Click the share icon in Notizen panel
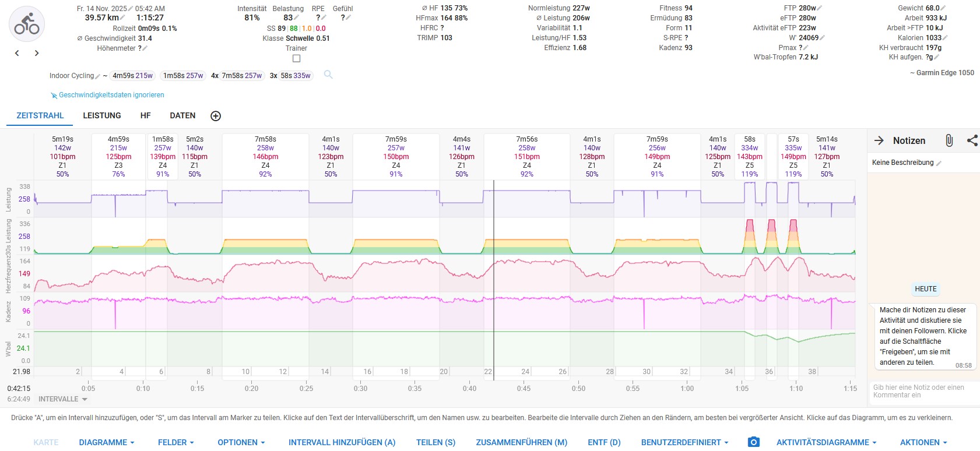980x451 pixels. click(972, 140)
